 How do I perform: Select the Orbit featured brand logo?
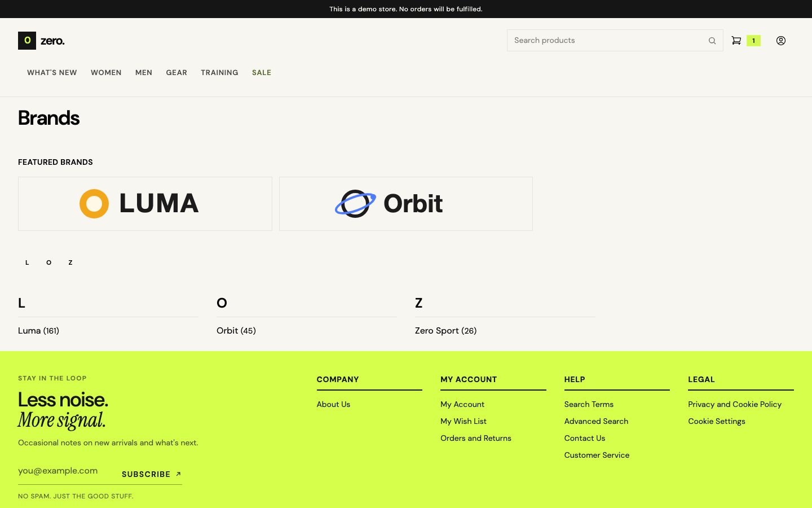pyautogui.click(x=406, y=204)
